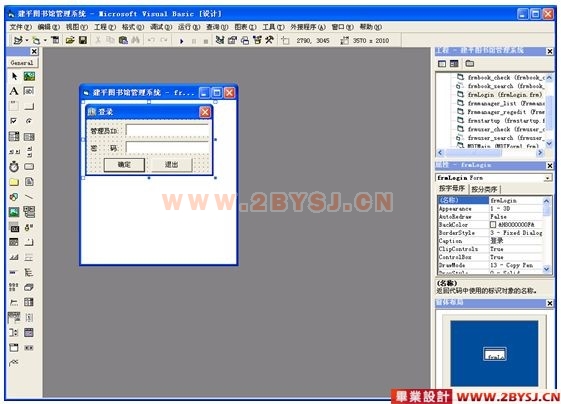
Task: Select the Pointer tool in toolbox
Action: coord(14,76)
